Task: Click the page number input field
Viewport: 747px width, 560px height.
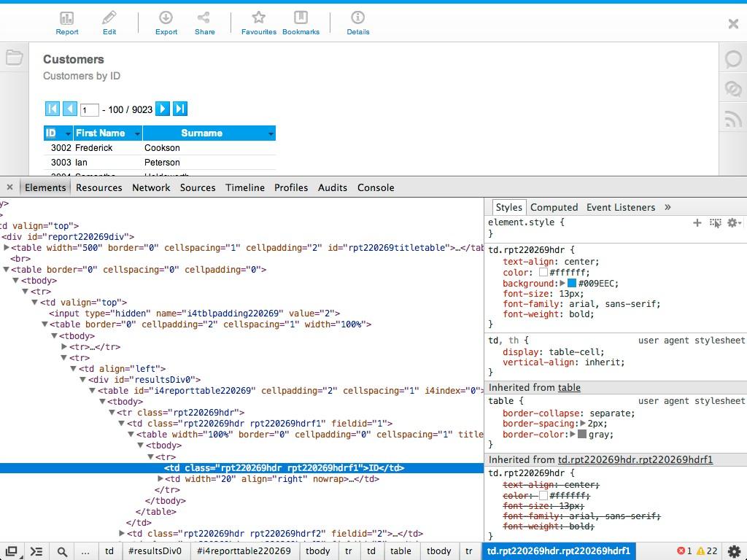Action: click(x=89, y=110)
